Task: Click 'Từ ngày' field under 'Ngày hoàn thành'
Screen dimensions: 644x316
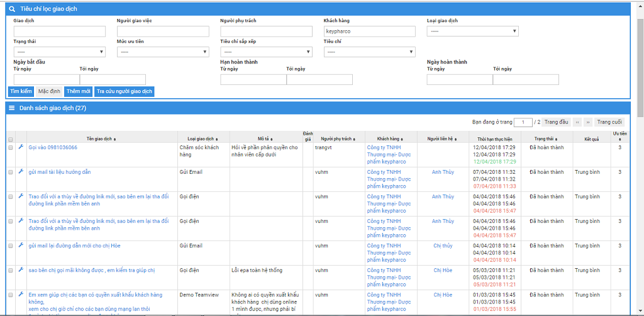Action: click(460, 80)
